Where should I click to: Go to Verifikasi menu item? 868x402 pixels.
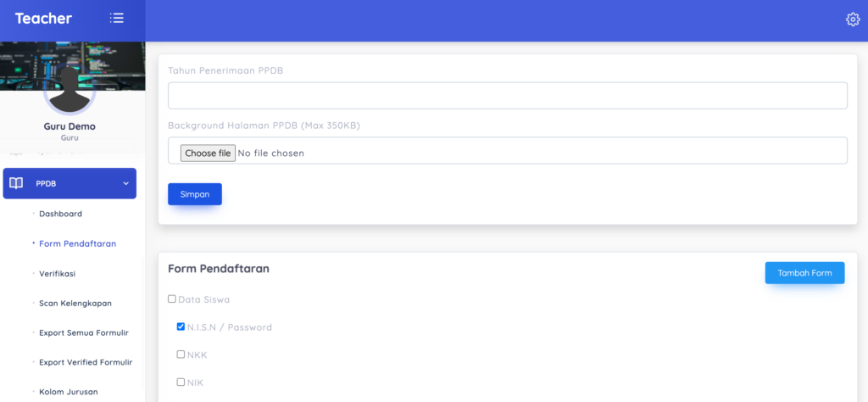pos(57,274)
